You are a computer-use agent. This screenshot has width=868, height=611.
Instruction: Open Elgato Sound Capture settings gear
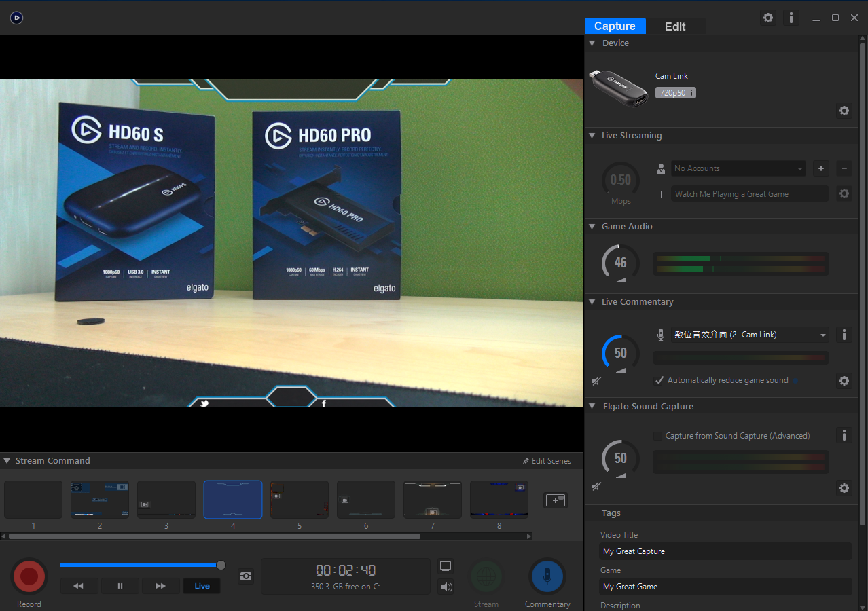844,488
